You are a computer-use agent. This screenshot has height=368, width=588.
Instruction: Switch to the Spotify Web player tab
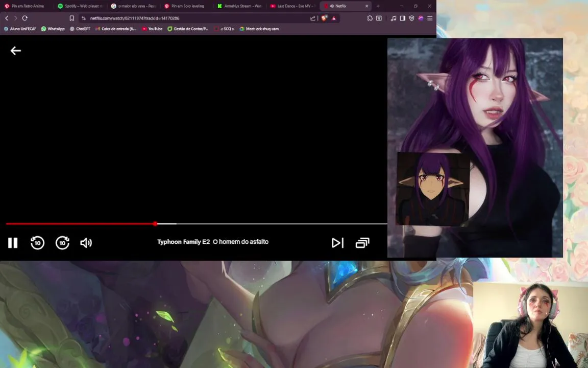pyautogui.click(x=80, y=6)
